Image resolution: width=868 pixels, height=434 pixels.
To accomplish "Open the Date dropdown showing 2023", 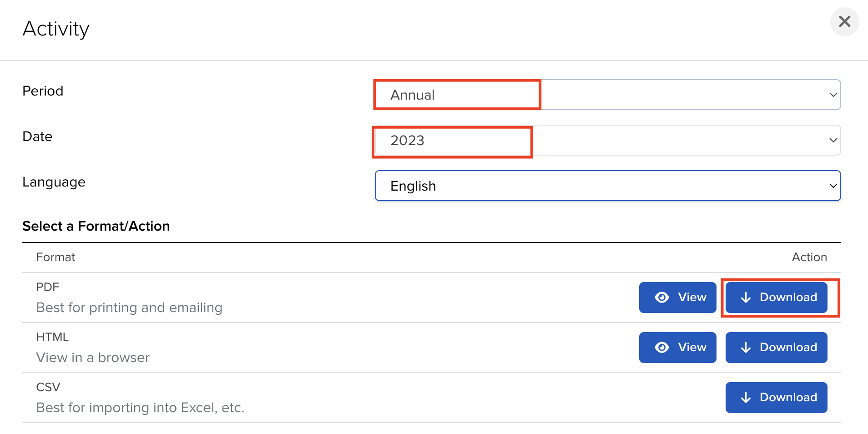I will [607, 140].
